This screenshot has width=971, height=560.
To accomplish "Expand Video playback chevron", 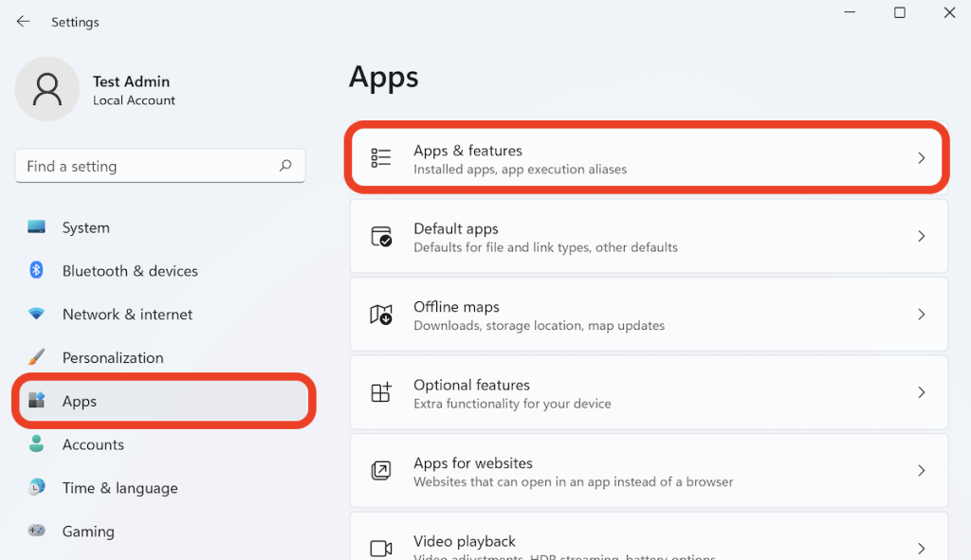I will (x=922, y=549).
